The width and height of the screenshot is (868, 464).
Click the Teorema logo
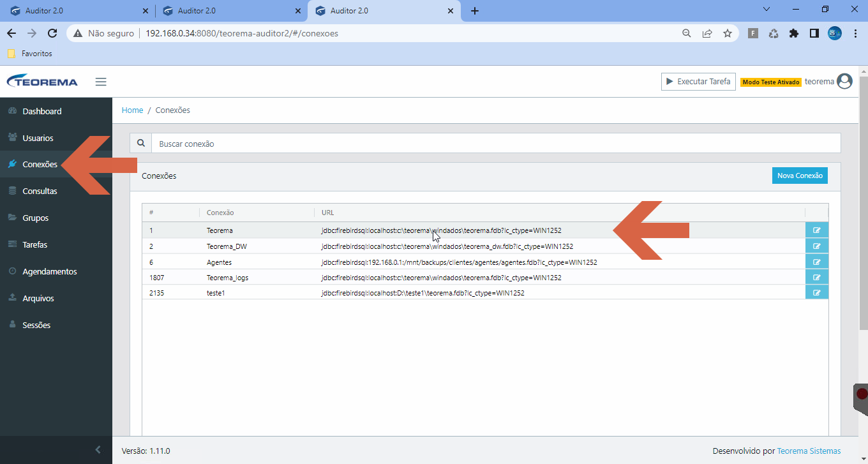click(x=42, y=82)
